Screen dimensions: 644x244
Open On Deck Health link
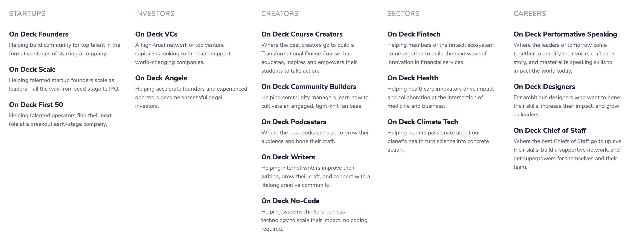coord(413,78)
